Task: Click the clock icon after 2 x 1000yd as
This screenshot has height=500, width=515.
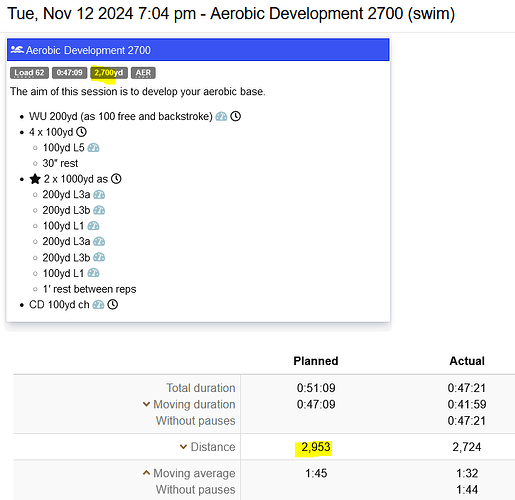Action: point(116,179)
